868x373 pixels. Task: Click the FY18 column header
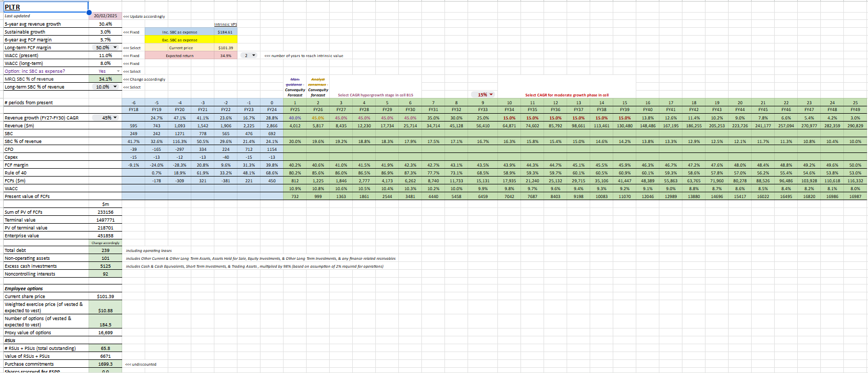click(x=134, y=110)
